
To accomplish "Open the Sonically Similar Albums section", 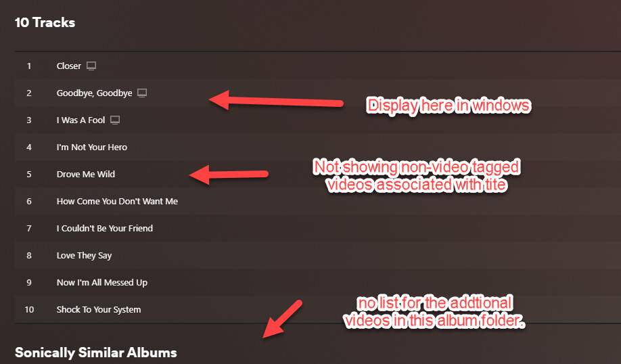I will pyautogui.click(x=96, y=352).
